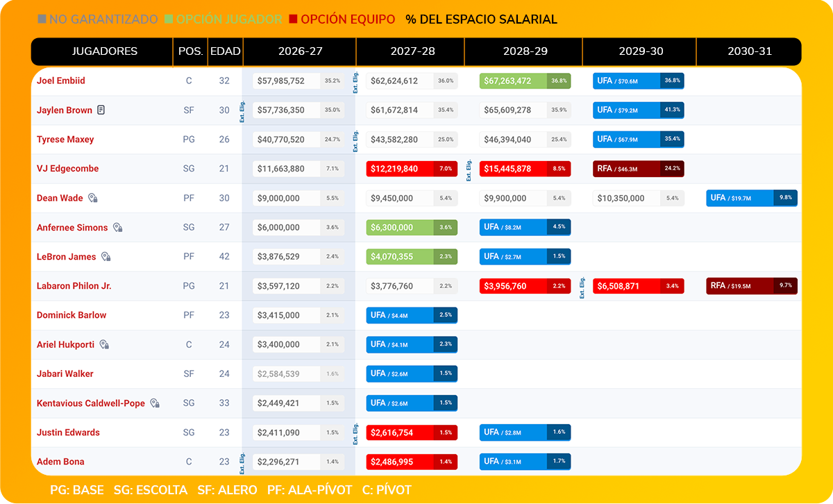Click Adem Bona's UFA / $3.1M cell
This screenshot has width=833, height=504.
click(x=525, y=462)
